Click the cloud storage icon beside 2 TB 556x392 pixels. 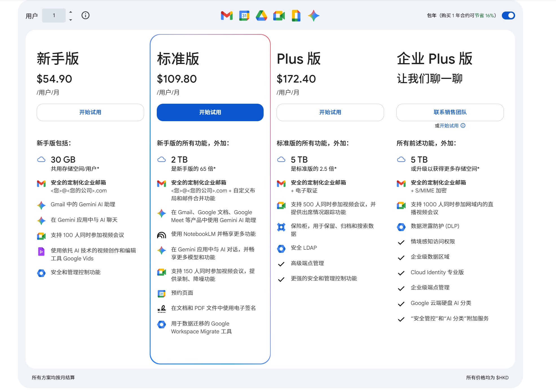click(x=161, y=159)
